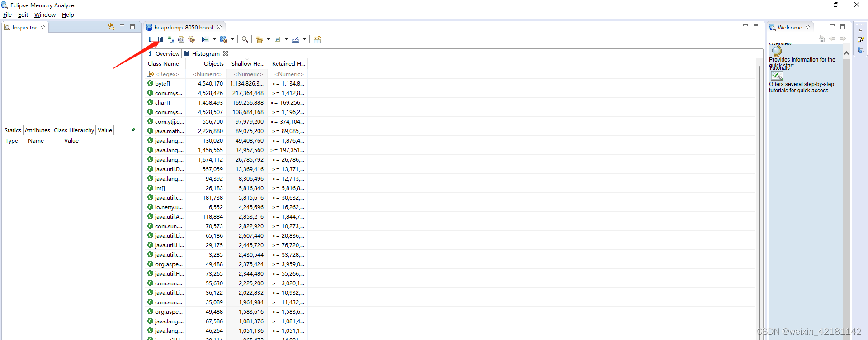Switch to the Value tab in Inspector
868x340 pixels.
(105, 130)
